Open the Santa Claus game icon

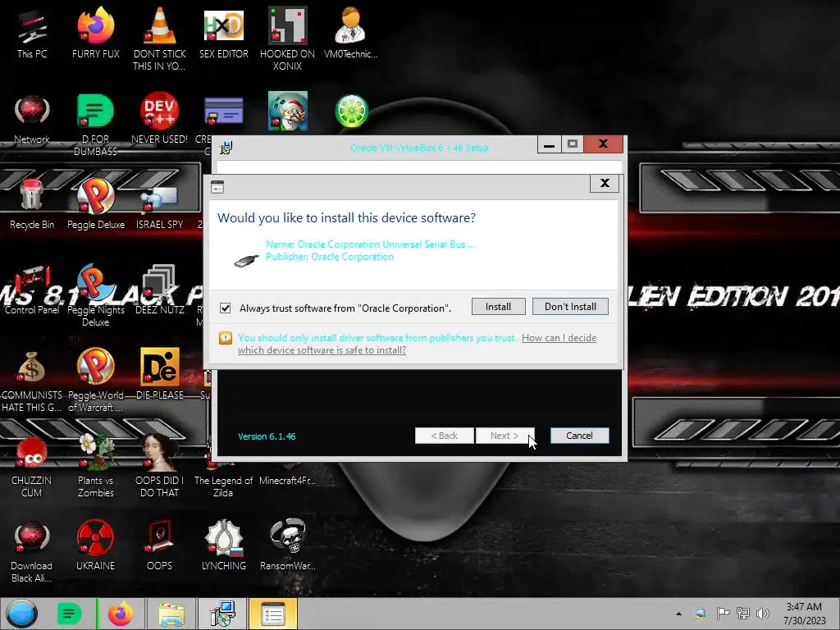[x=288, y=112]
